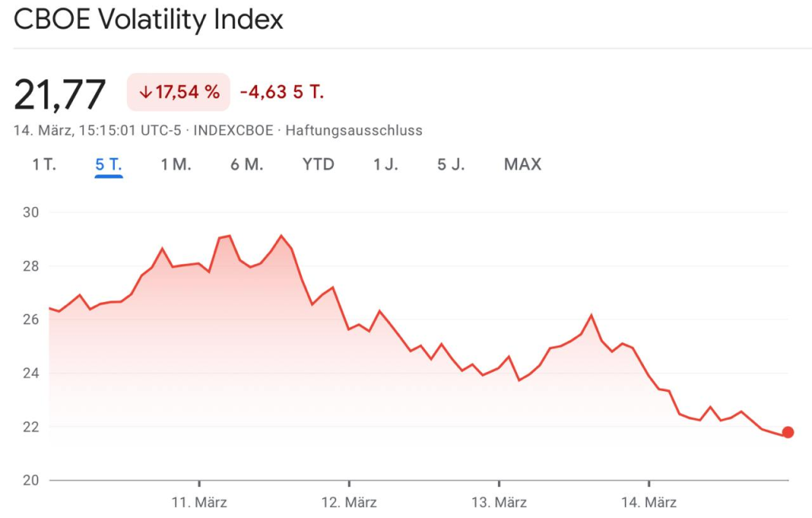The image size is (812, 518).
Task: Switch to the 5 T. range tab
Action: pyautogui.click(x=108, y=164)
